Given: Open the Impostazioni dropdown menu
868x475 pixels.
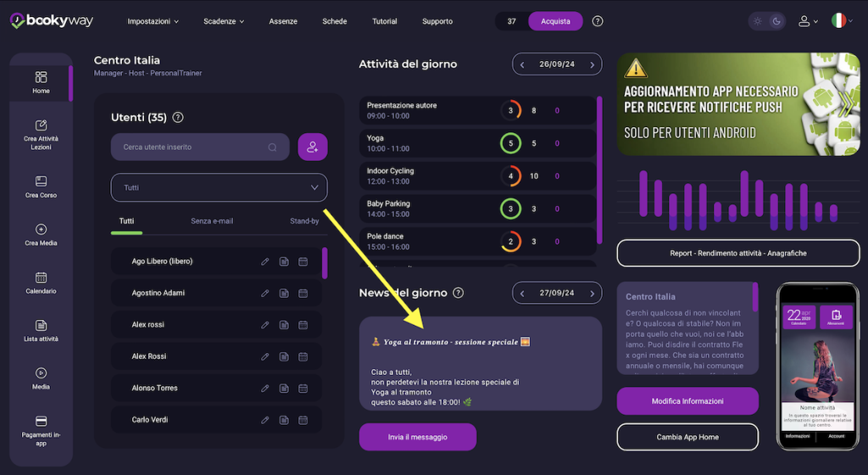Looking at the screenshot, I should coord(153,21).
